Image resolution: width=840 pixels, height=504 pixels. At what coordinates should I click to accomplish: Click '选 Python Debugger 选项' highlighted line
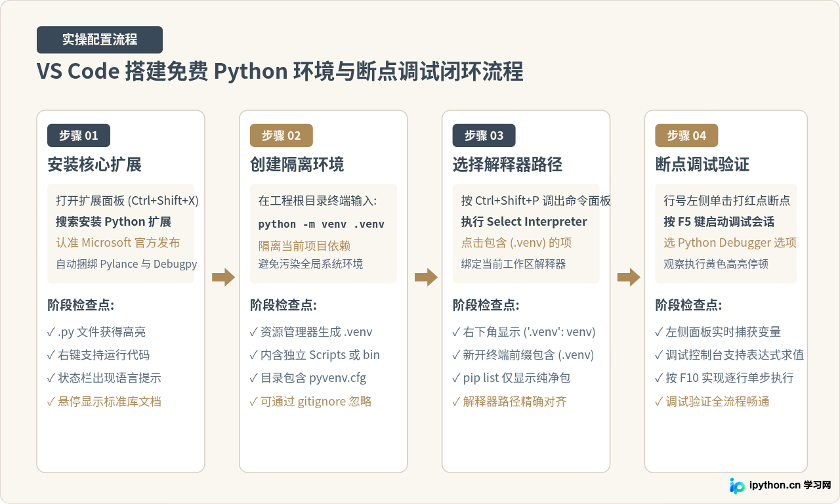click(x=730, y=243)
